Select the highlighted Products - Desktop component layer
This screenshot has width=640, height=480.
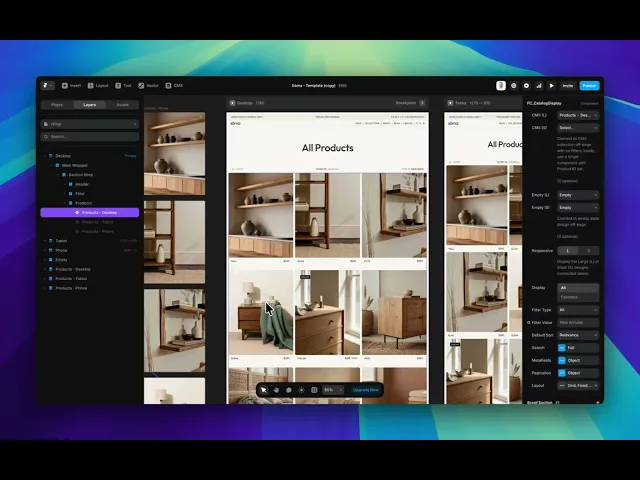coord(90,213)
